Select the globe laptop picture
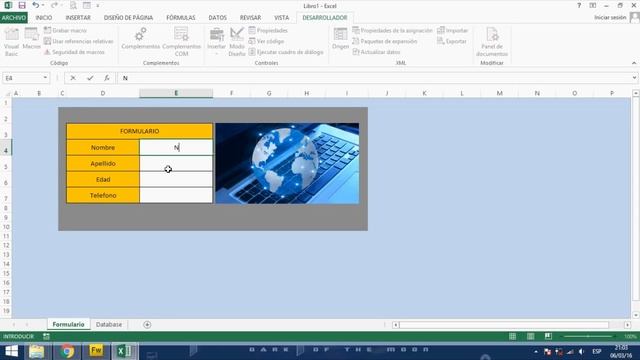This screenshot has width=640, height=360. [x=287, y=163]
